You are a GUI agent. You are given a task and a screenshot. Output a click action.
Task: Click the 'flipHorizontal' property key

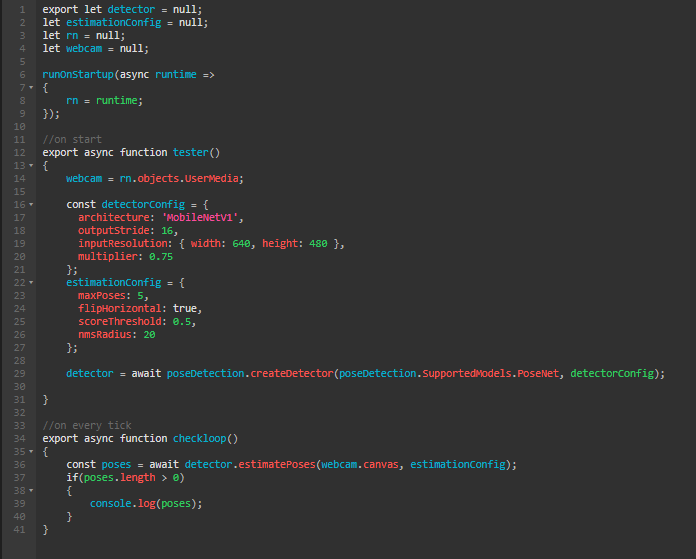click(119, 309)
